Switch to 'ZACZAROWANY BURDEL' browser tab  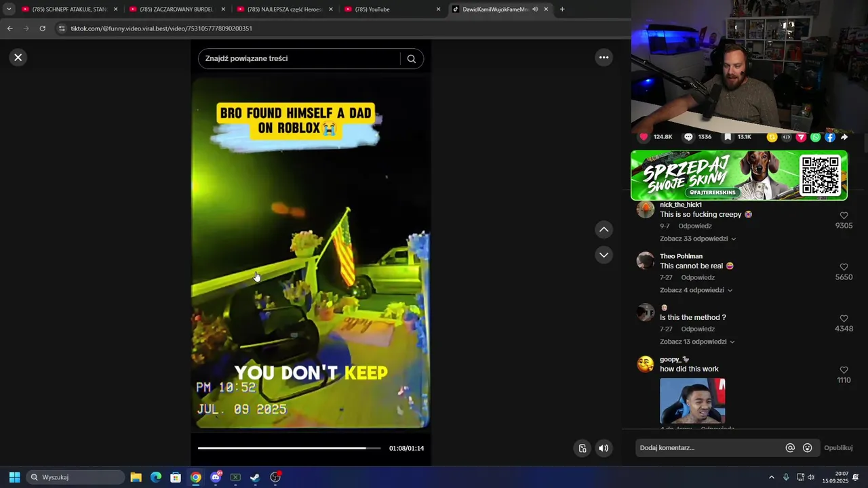pyautogui.click(x=176, y=9)
